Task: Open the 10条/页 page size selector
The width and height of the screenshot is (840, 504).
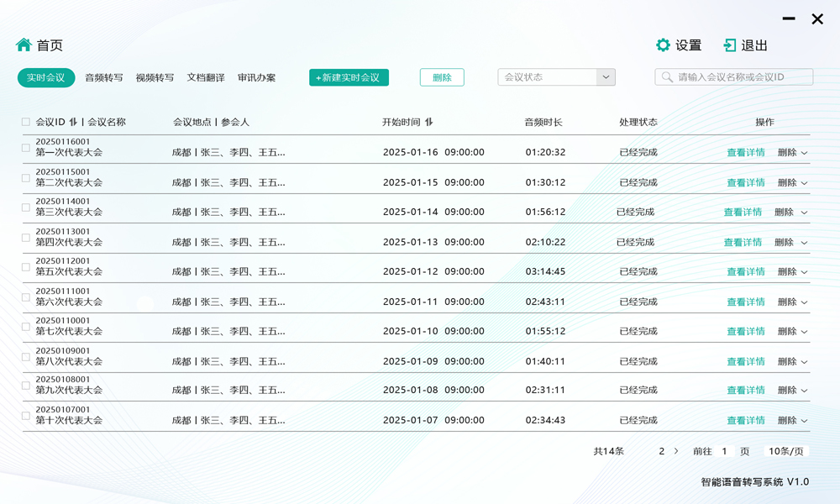Action: [x=785, y=451]
